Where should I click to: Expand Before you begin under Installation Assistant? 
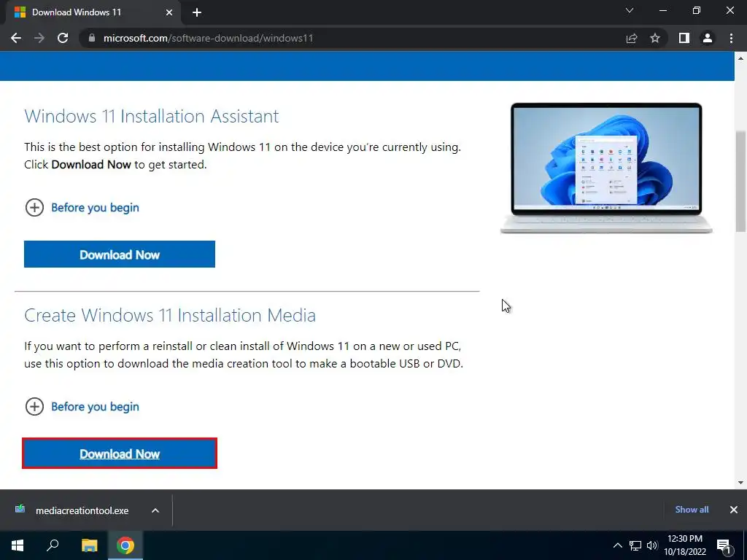[82, 208]
